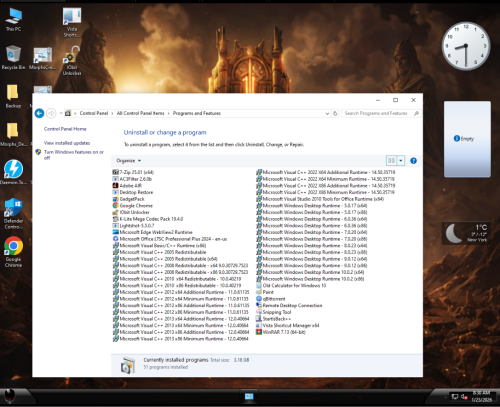Select the Old Calculator for Windows 10 icon
This screenshot has width=500, height=407.
(259, 286)
